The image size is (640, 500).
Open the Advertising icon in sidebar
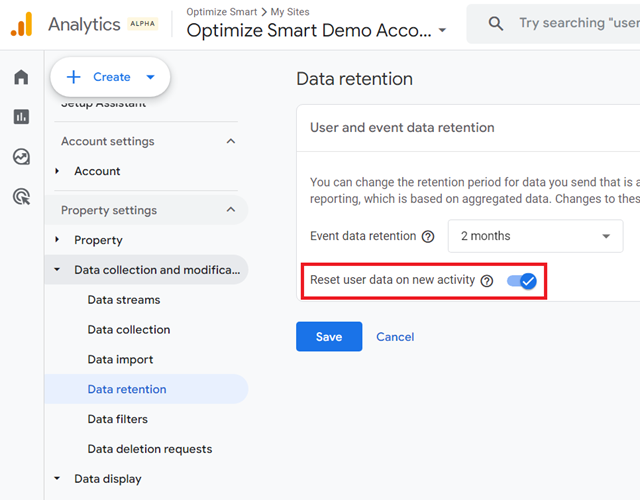click(21, 197)
